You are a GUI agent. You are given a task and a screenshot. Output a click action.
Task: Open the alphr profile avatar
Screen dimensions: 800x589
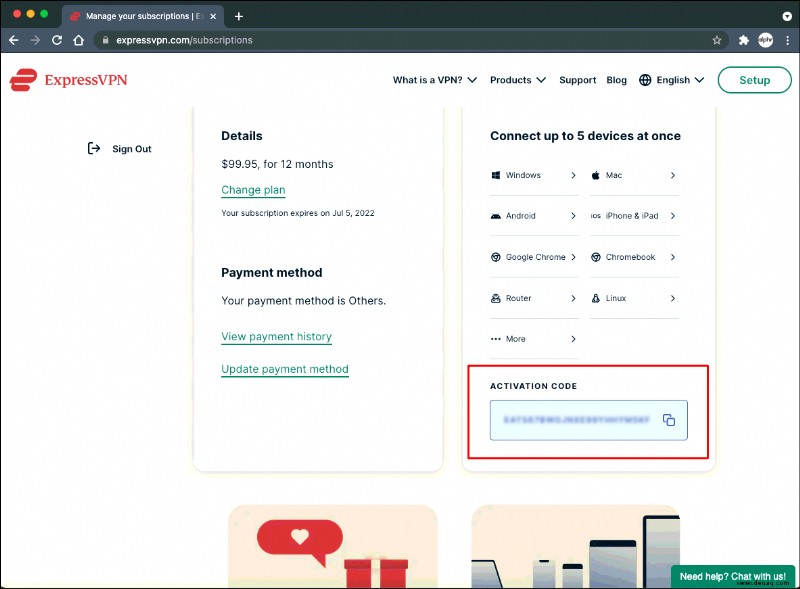765,40
